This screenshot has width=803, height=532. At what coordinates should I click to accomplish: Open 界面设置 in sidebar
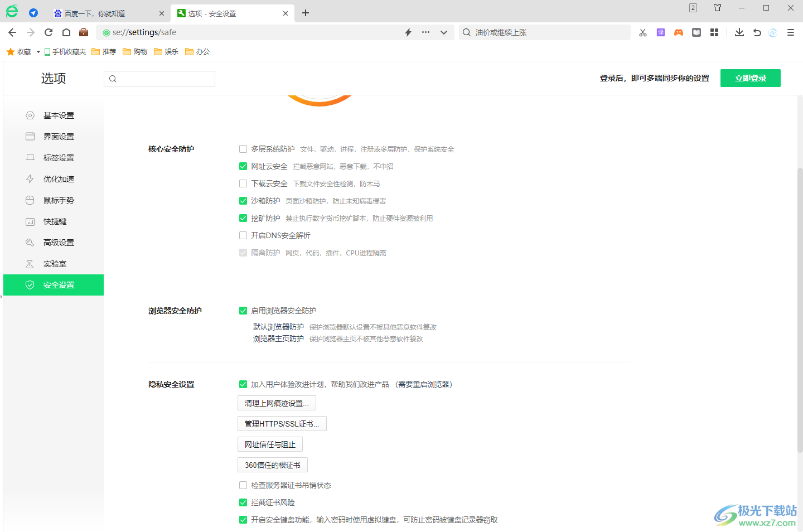tap(54, 137)
